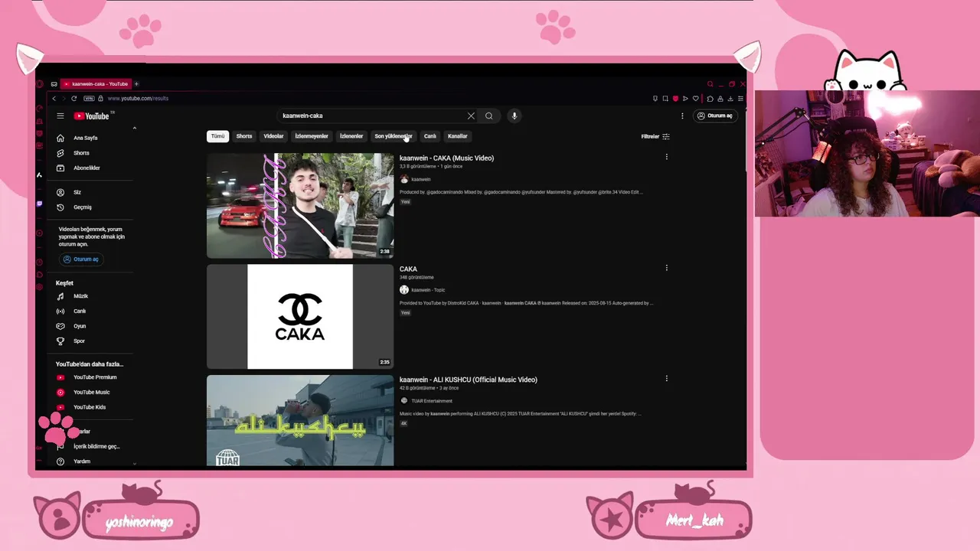This screenshot has height=551, width=980.
Task: Go back with browser back arrow
Action: [x=54, y=99]
